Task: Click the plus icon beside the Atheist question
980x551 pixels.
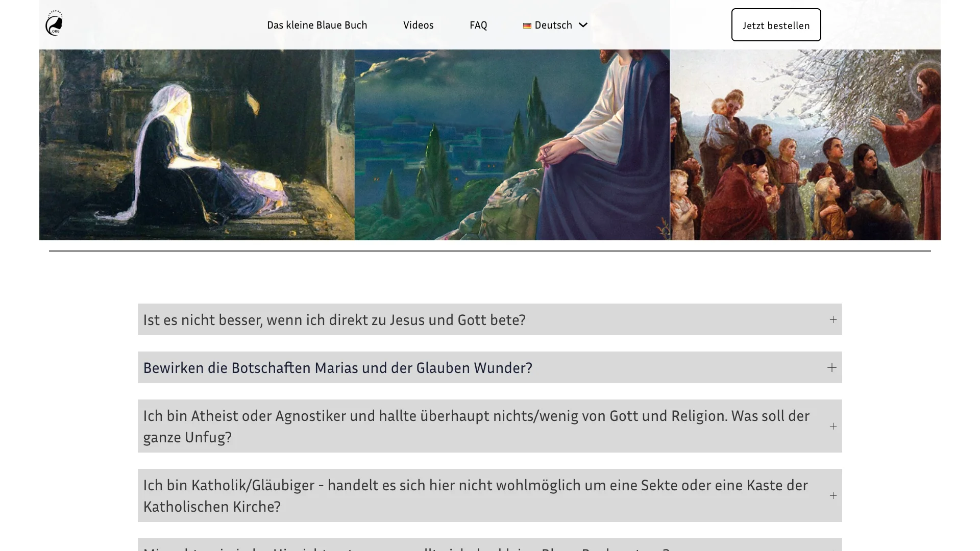Action: pos(833,427)
